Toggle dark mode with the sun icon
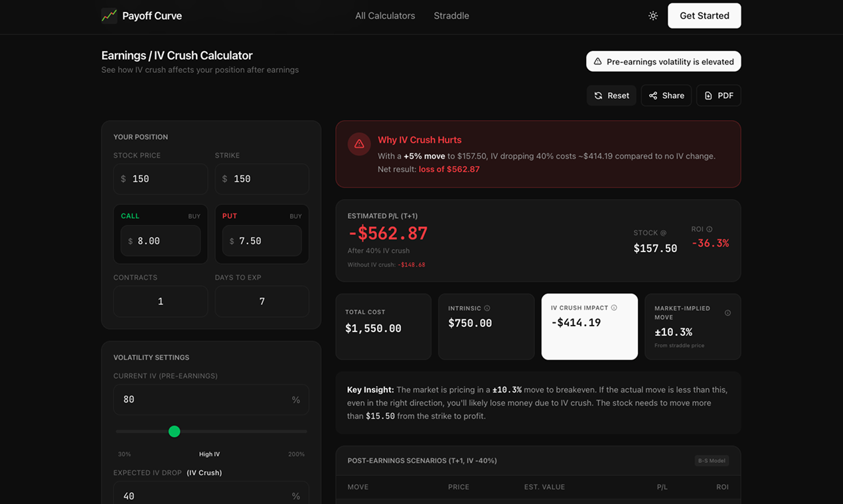 (652, 15)
